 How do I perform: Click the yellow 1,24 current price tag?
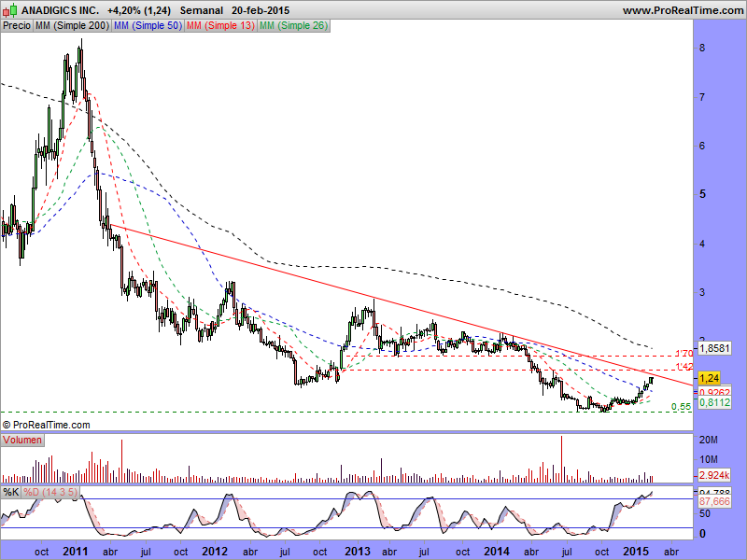709,378
